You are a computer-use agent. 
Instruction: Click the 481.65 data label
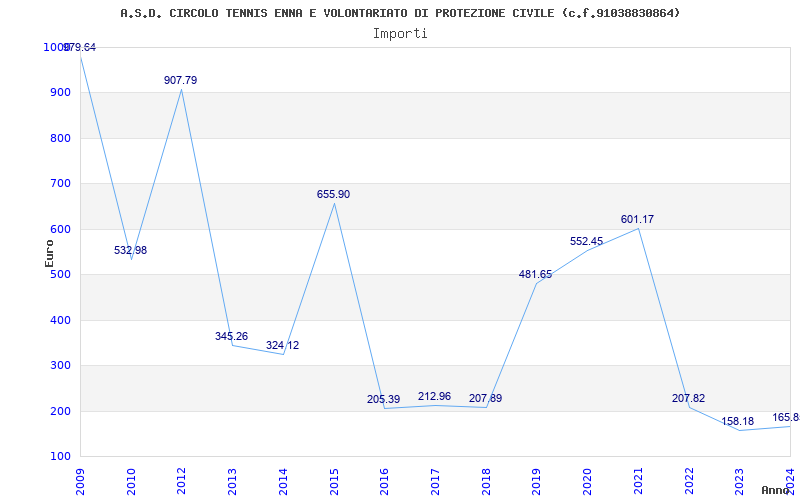(x=535, y=274)
